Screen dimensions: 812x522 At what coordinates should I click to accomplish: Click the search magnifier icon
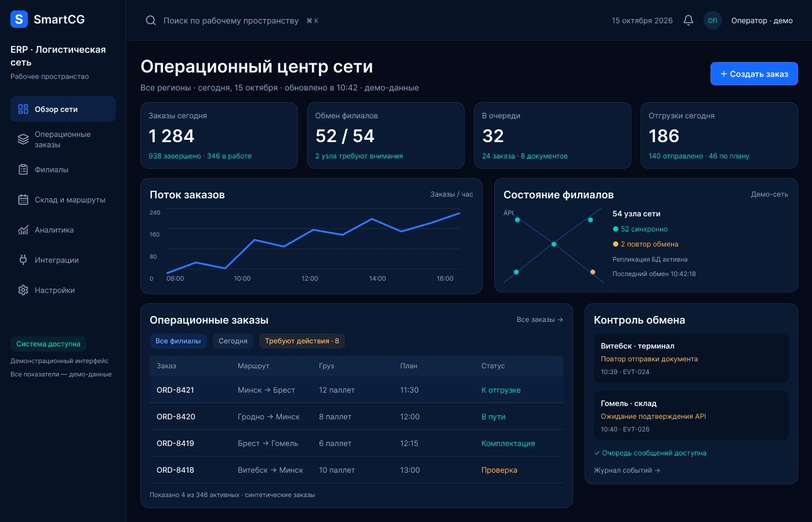(151, 20)
